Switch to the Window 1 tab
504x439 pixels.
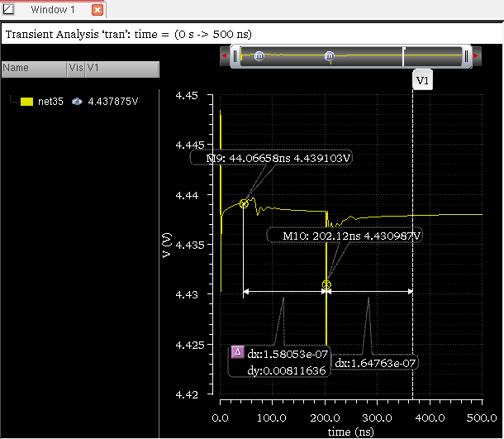click(53, 11)
